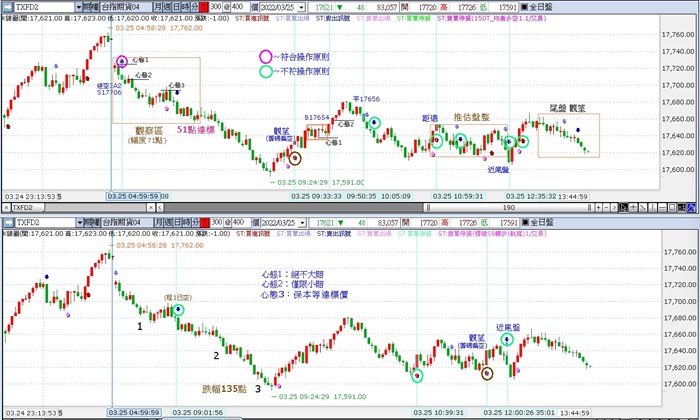Screen dimensions: 700x420
Task: Click the 400 input field in top toolbar
Action: click(238, 7)
